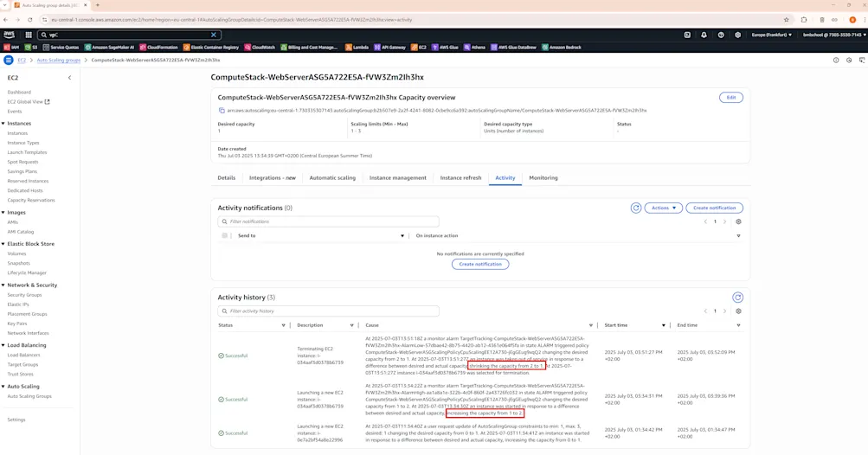Open the Europe (Frankfurt) region selector
The height and width of the screenshot is (455, 868).
771,35
